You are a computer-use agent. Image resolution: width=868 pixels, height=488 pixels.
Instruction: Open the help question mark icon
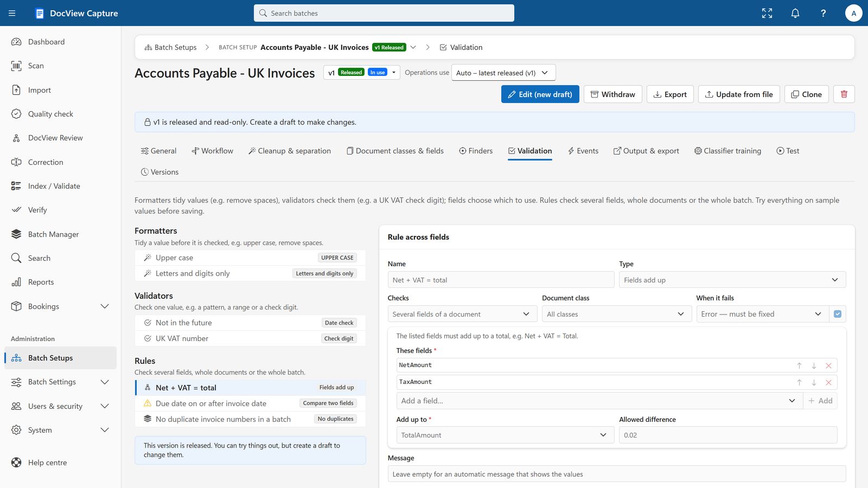(x=824, y=13)
